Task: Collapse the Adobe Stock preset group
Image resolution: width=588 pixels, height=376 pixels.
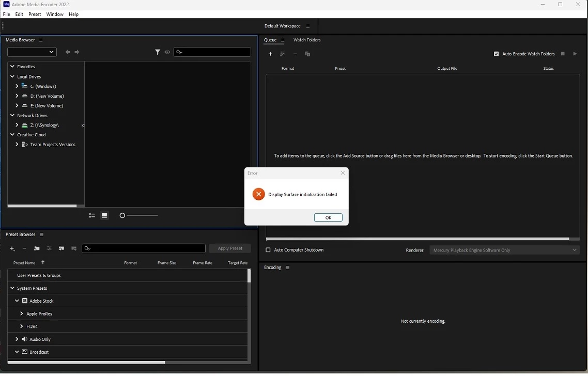Action: pos(17,301)
